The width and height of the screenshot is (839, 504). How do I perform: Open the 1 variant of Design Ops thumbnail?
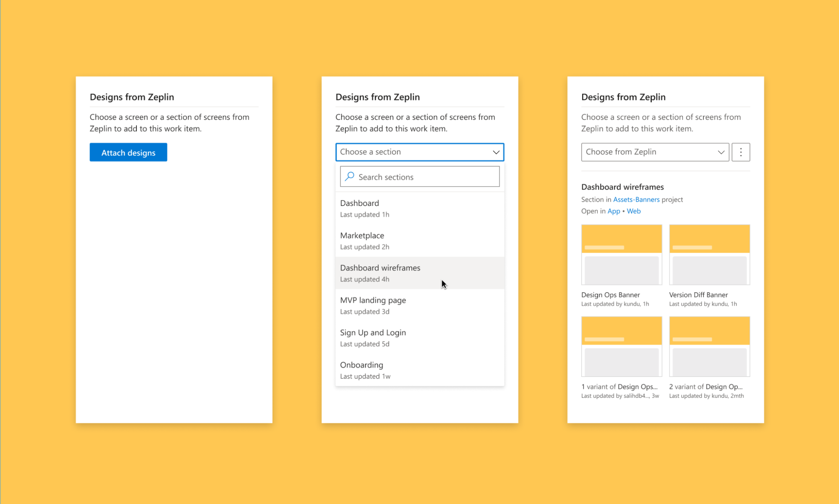(621, 346)
